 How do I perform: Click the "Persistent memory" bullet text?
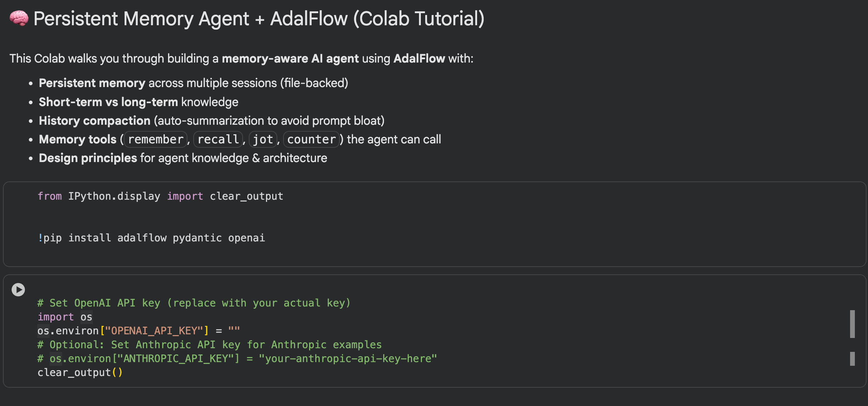click(92, 83)
